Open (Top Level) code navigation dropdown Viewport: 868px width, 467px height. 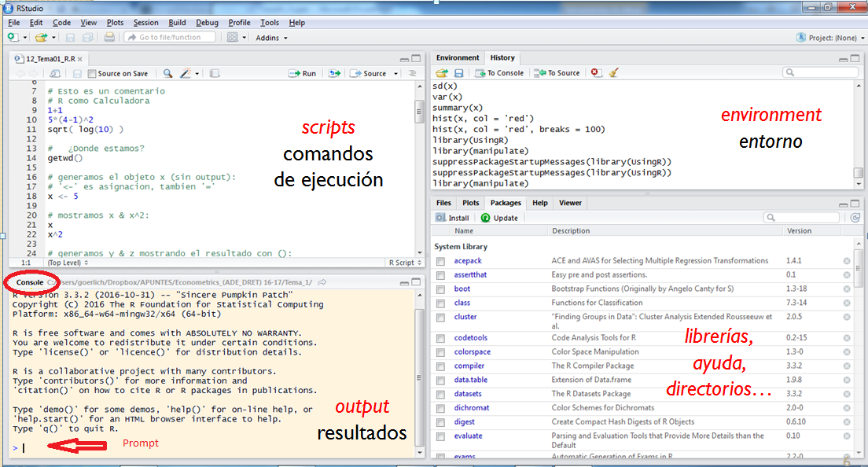[68, 263]
